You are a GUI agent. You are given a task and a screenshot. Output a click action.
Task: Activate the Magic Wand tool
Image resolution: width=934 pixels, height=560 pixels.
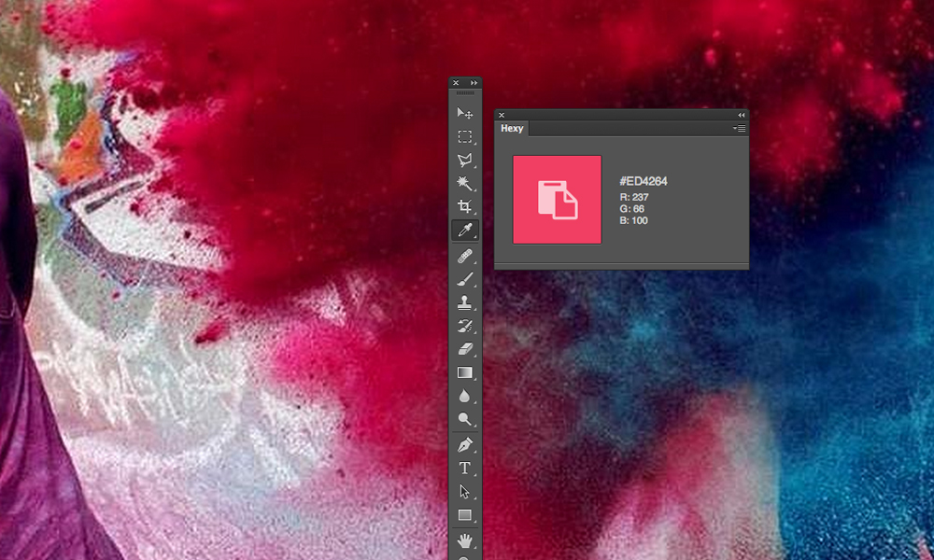tap(464, 183)
